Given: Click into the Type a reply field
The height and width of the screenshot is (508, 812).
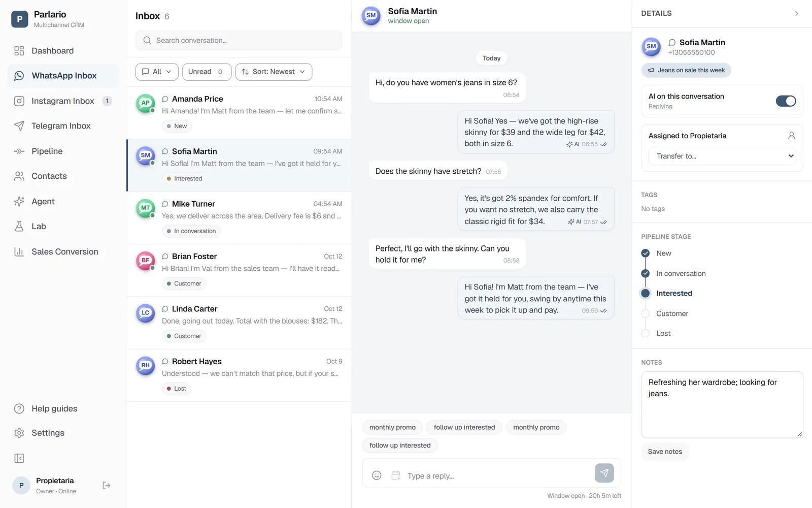Looking at the screenshot, I should (x=497, y=476).
